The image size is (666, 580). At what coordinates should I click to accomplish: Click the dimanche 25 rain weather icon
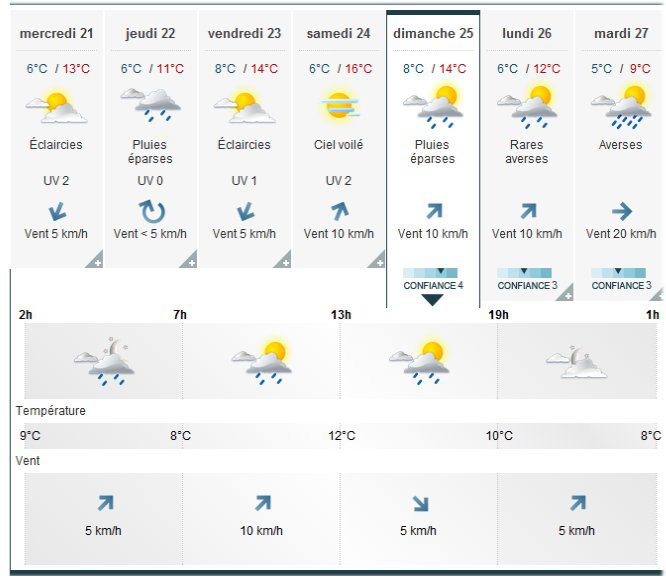[433, 107]
